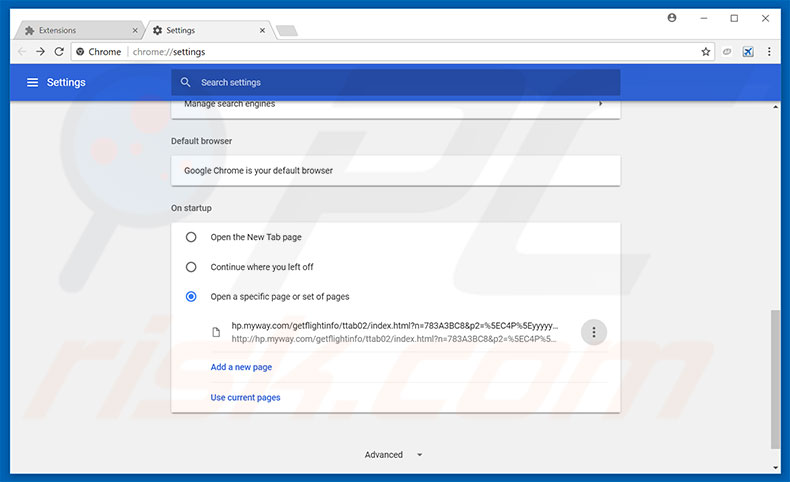This screenshot has height=482, width=790.
Task: Click the Chrome site info icon
Action: coord(80,51)
